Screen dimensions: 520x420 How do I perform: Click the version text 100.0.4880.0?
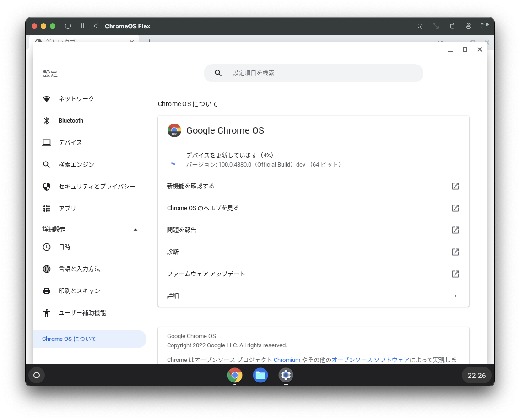click(235, 164)
